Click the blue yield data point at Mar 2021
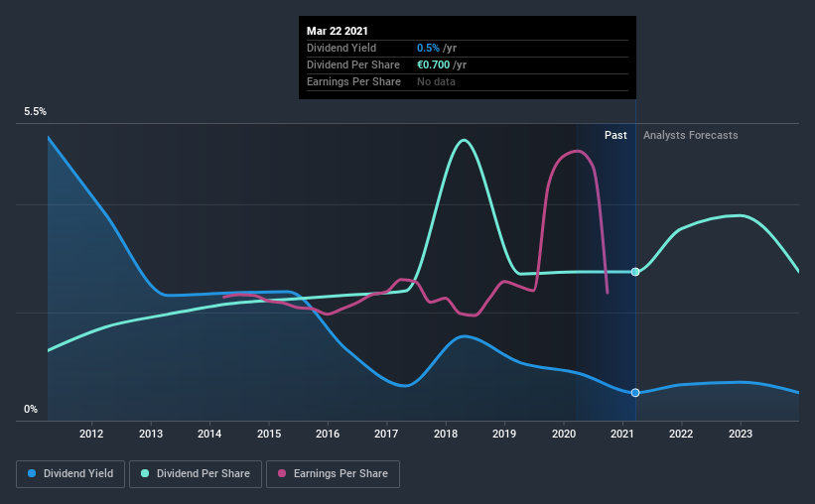815x504 pixels. pyautogui.click(x=635, y=393)
